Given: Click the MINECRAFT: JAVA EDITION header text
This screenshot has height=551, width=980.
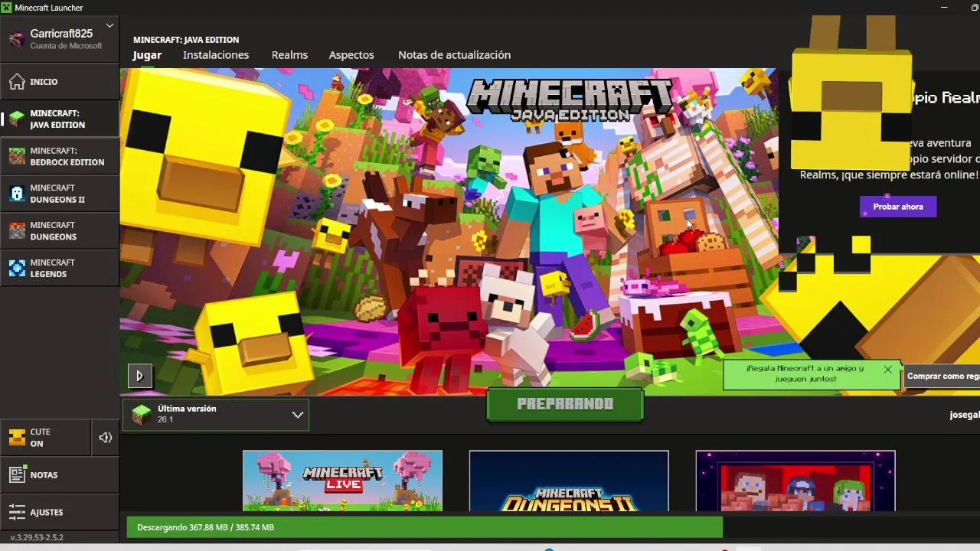Looking at the screenshot, I should click(x=186, y=40).
